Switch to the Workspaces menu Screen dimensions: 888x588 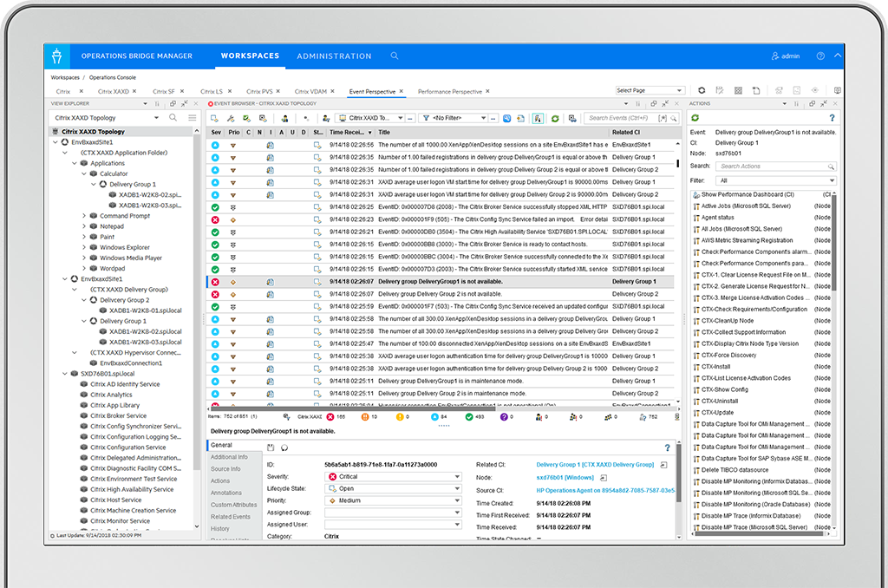(x=250, y=56)
